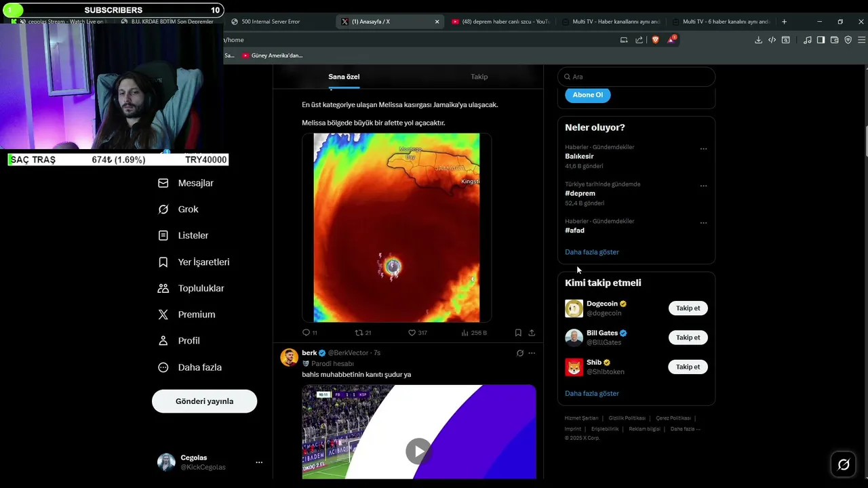Open the Daha fazla sidebar menu
Viewport: 868px width, 488px height.
189,367
